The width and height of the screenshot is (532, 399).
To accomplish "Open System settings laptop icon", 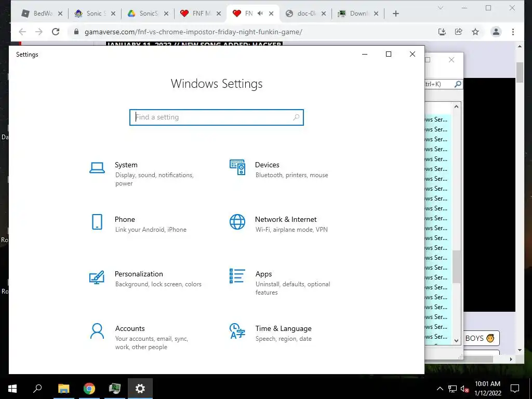I will click(x=97, y=168).
